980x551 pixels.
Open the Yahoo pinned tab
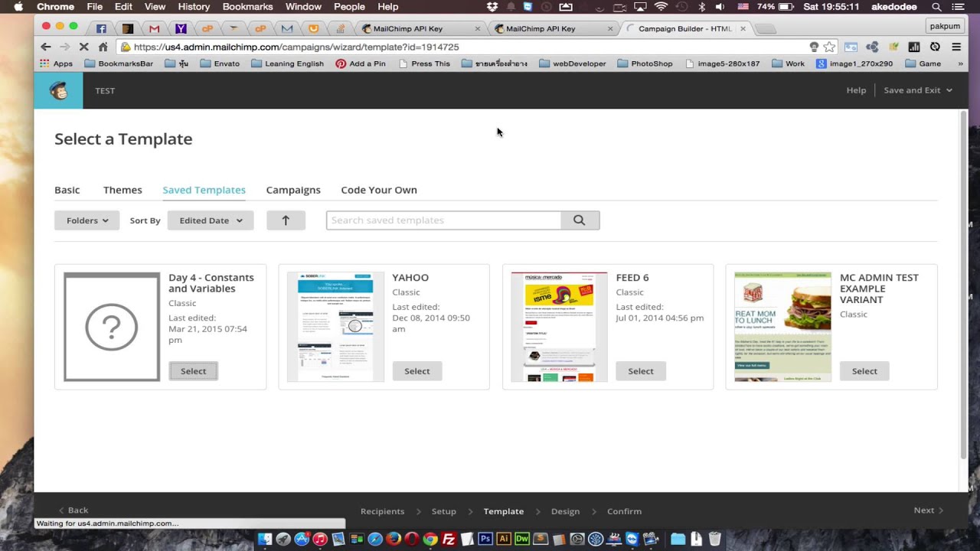[x=181, y=29]
